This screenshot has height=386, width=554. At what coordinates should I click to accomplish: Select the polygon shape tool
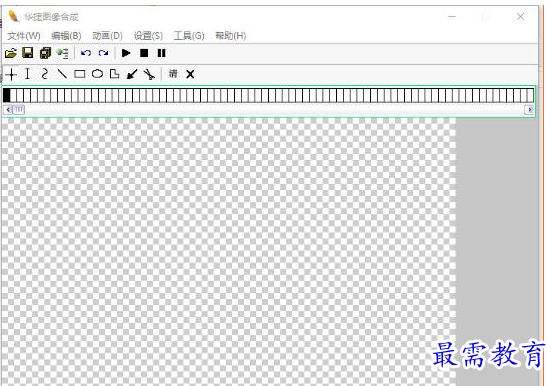click(x=114, y=74)
